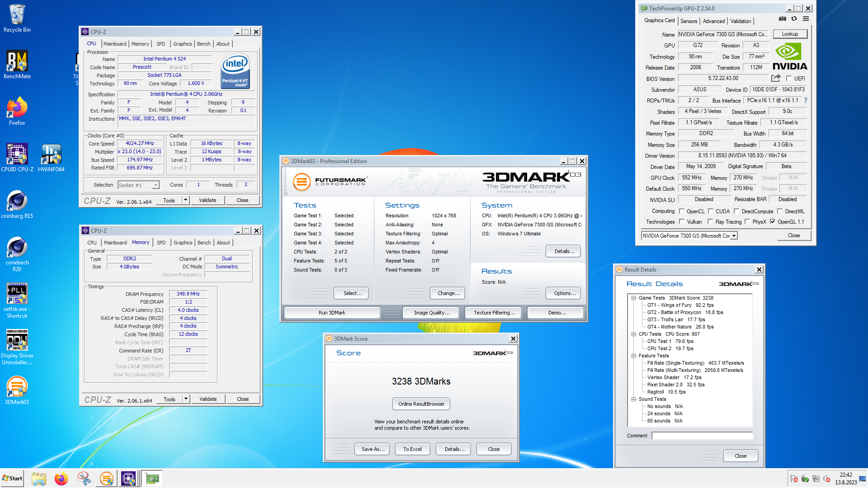868x488 pixels.
Task: Click the network tray icon
Action: point(816,479)
